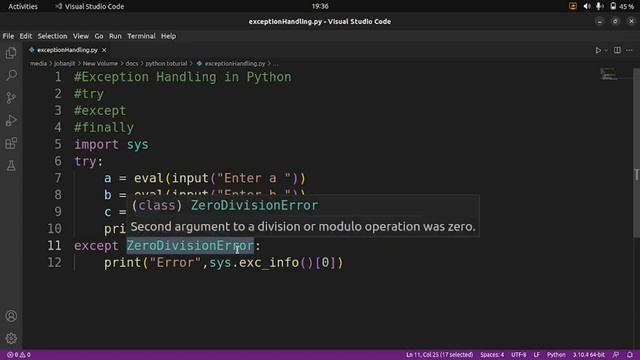This screenshot has width=640, height=360.
Task: Open the volume speaker icon in system tray
Action: pos(587,7)
